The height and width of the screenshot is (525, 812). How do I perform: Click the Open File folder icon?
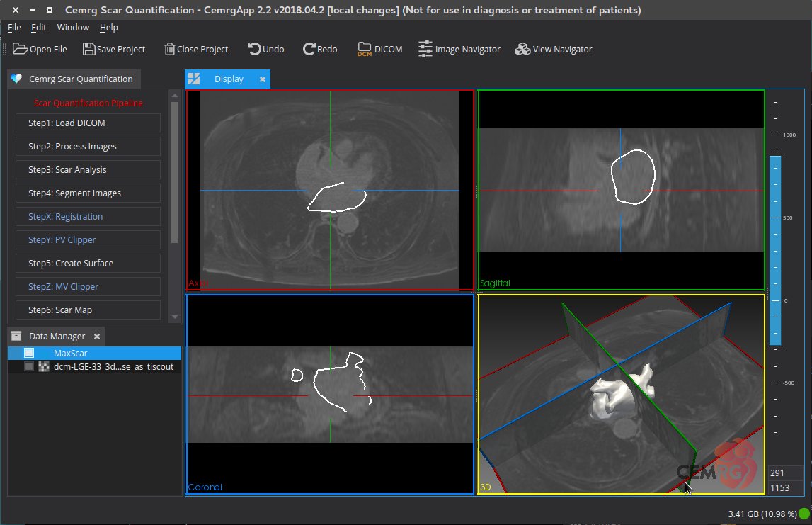tap(21, 49)
